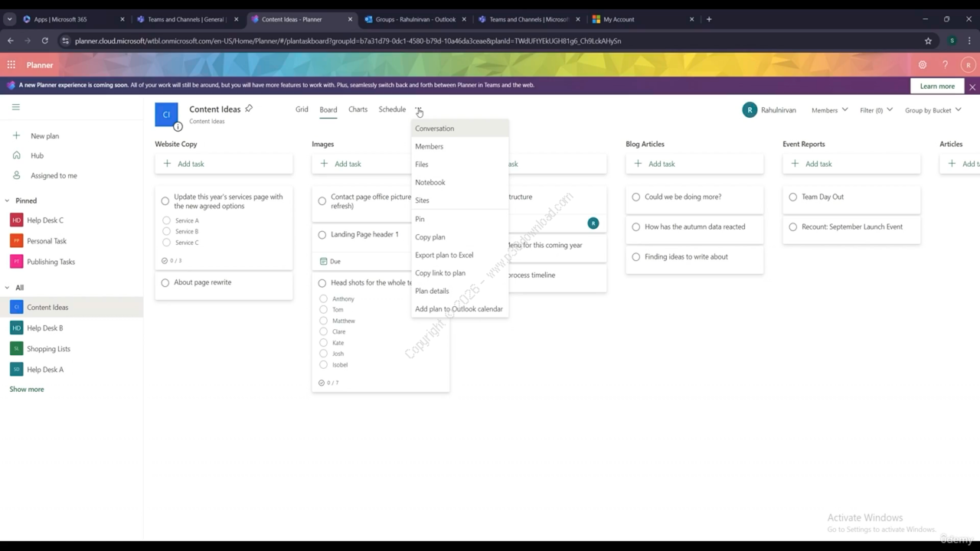Click the Learn more button in banner
Screen dimensions: 980x551
(x=937, y=86)
